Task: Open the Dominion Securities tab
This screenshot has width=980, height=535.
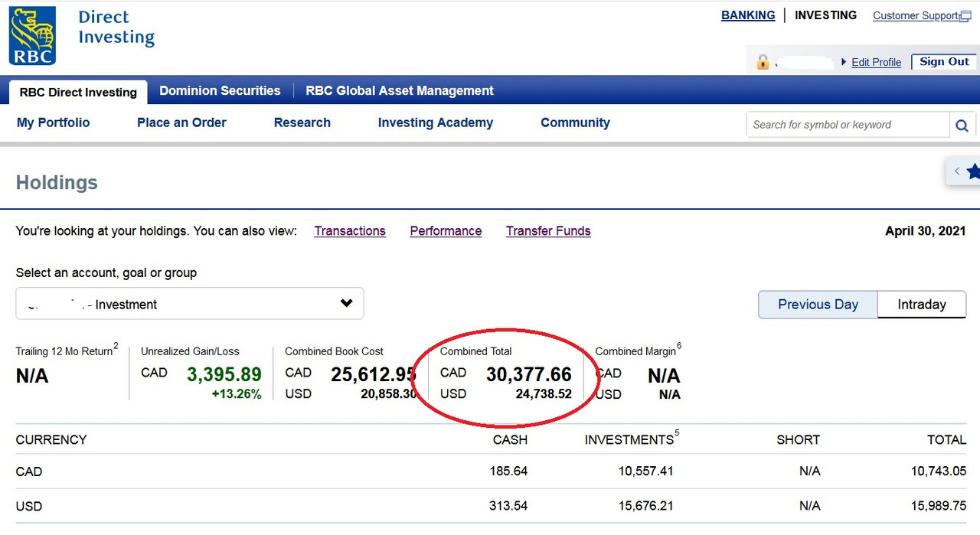Action: click(220, 90)
